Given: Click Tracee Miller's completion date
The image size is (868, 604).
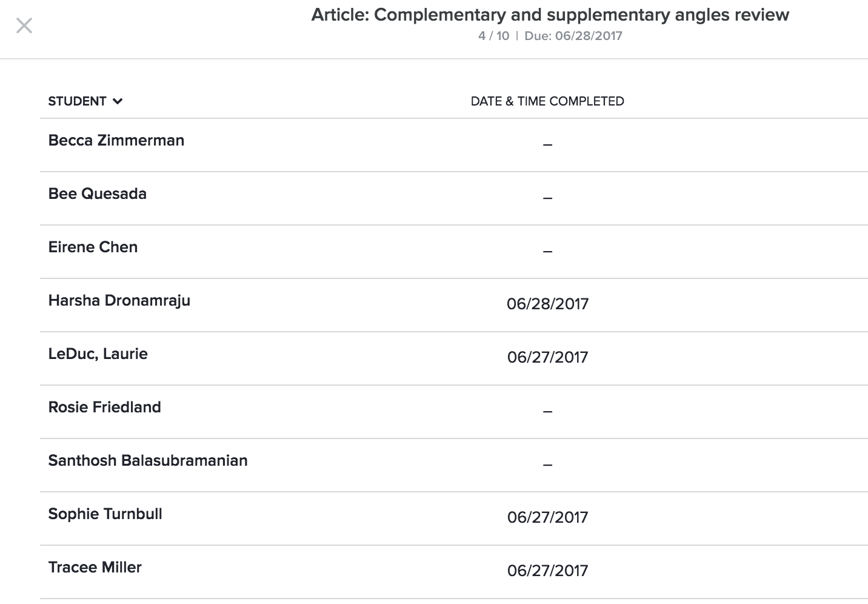Looking at the screenshot, I should point(547,571).
